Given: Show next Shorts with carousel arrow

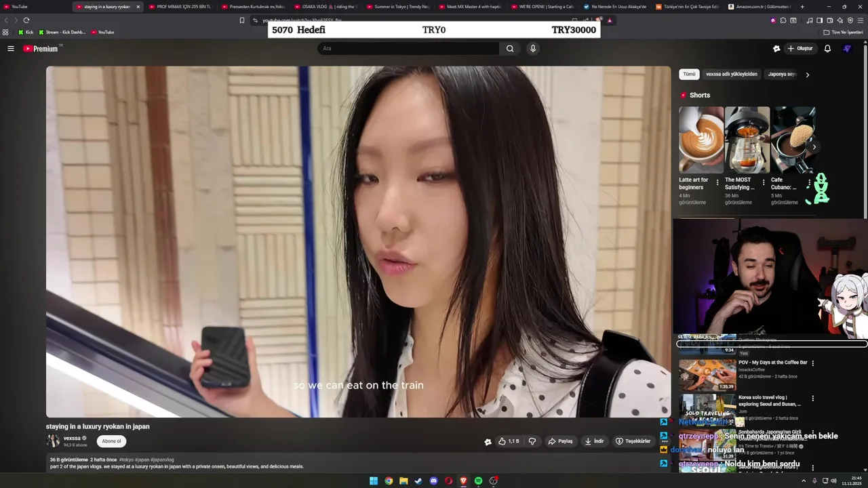Looking at the screenshot, I should [814, 147].
